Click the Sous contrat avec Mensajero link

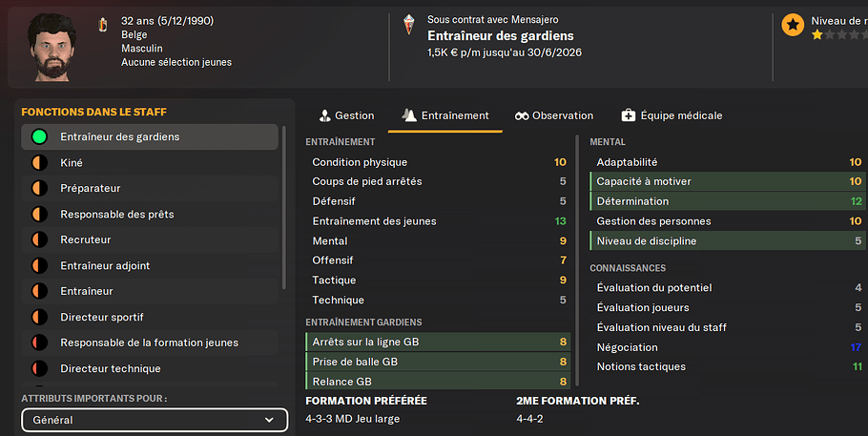[493, 19]
